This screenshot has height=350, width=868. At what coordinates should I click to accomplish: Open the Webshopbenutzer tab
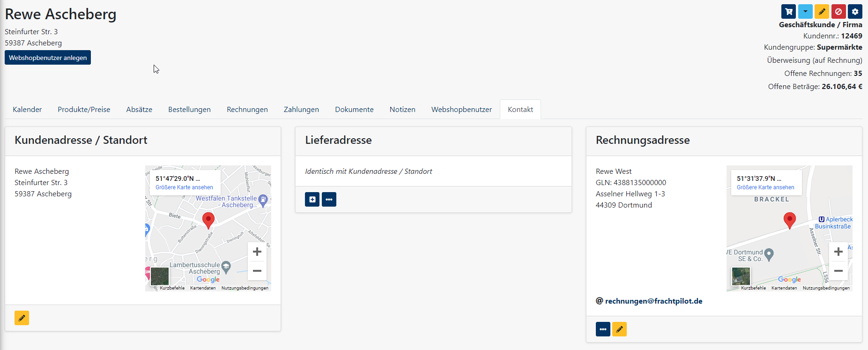click(461, 109)
